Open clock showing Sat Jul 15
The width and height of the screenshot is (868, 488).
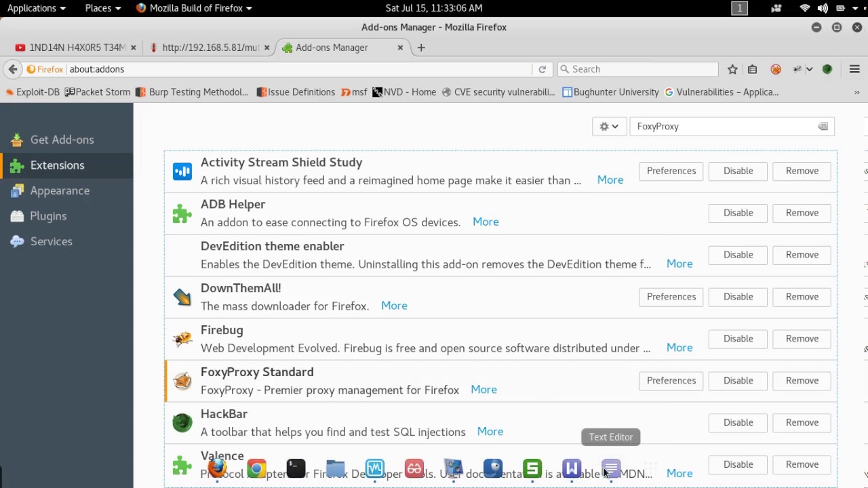tap(434, 8)
